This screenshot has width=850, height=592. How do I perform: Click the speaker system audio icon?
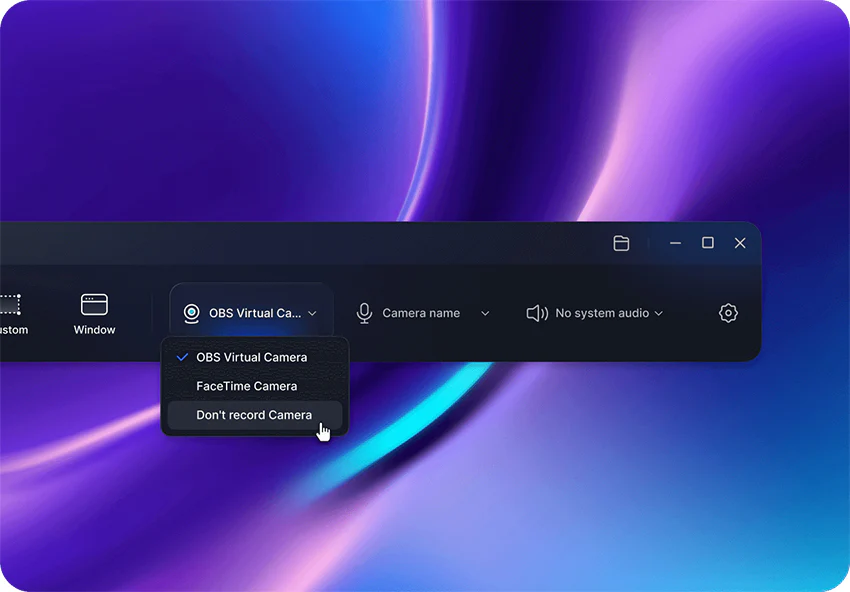coord(537,313)
